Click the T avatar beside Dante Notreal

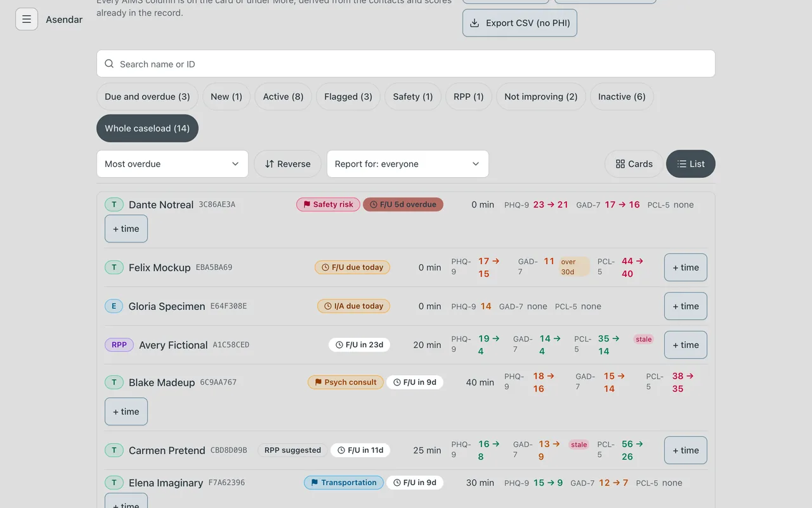click(114, 204)
